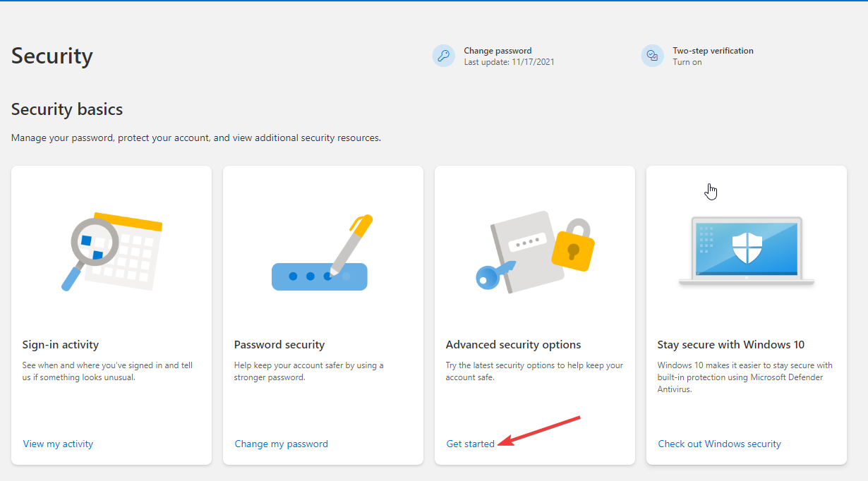Select the Advanced security options card title
Screen dimensions: 868x481
[514, 345]
